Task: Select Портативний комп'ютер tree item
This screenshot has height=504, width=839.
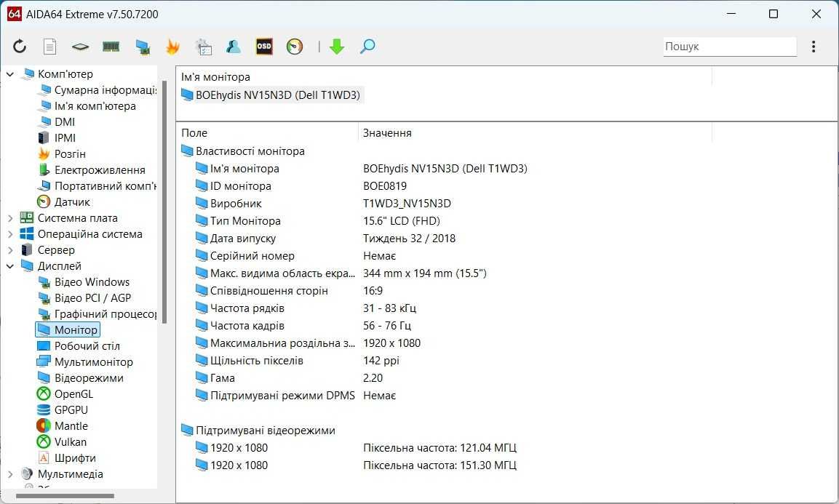Action: [97, 186]
